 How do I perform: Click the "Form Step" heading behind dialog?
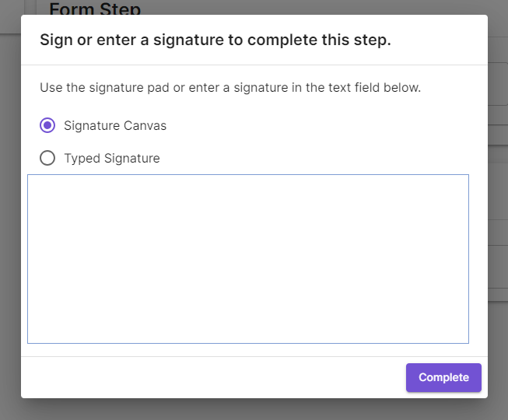tap(95, 9)
